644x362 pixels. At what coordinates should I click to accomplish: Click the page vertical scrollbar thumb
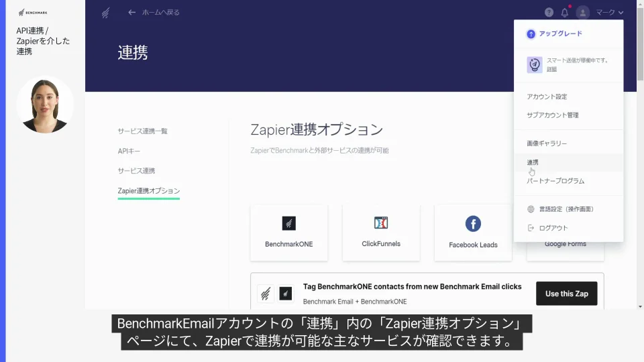[x=640, y=43]
